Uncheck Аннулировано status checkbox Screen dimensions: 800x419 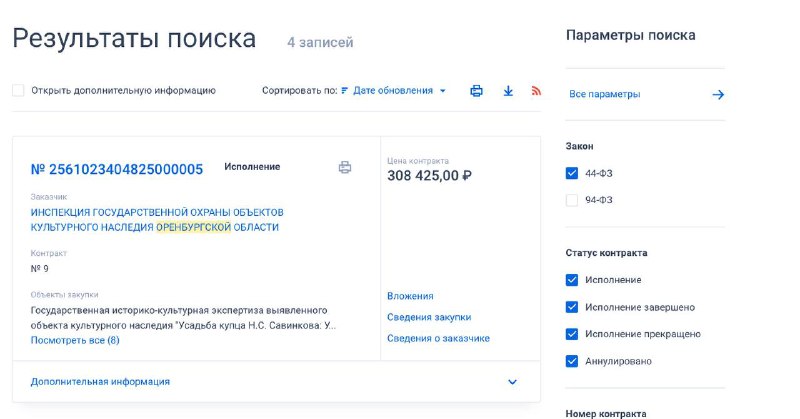point(572,361)
